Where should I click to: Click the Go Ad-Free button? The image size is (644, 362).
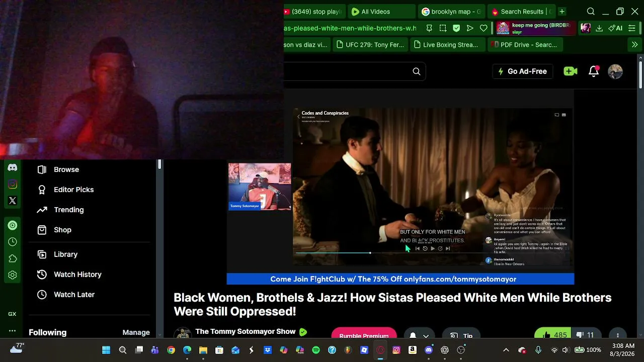click(x=522, y=71)
